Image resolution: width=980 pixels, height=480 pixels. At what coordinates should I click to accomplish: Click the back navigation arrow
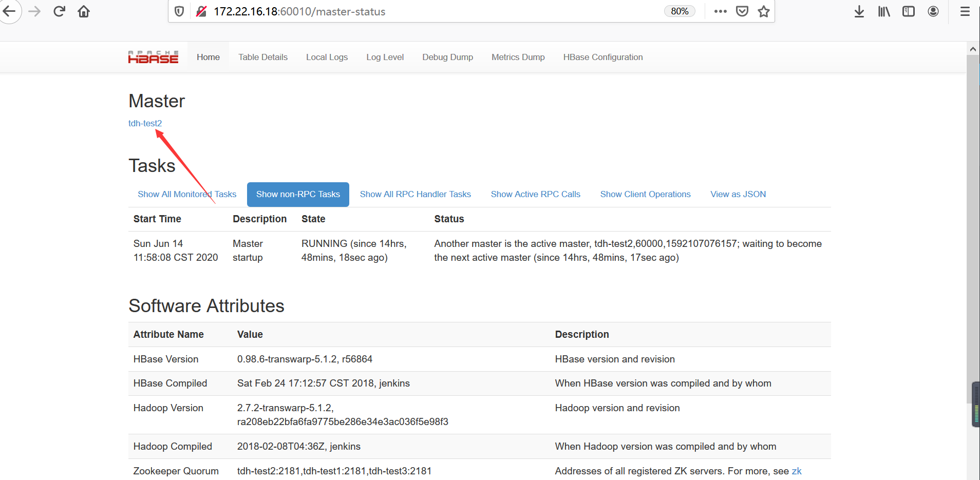click(10, 11)
